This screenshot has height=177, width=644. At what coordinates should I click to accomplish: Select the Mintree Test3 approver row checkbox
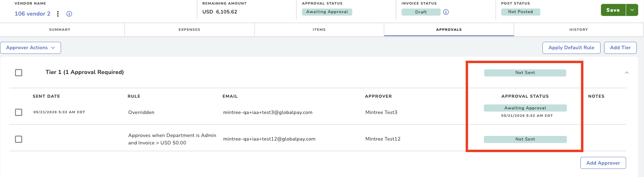19,112
